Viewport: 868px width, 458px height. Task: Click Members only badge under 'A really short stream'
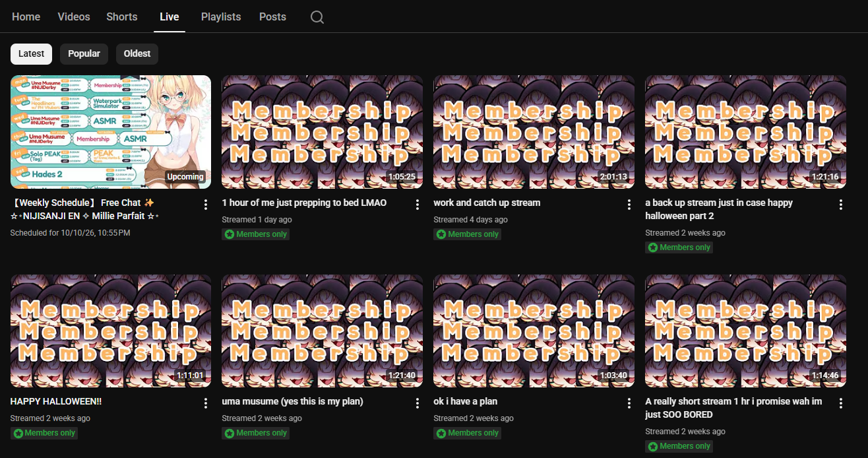(x=679, y=446)
